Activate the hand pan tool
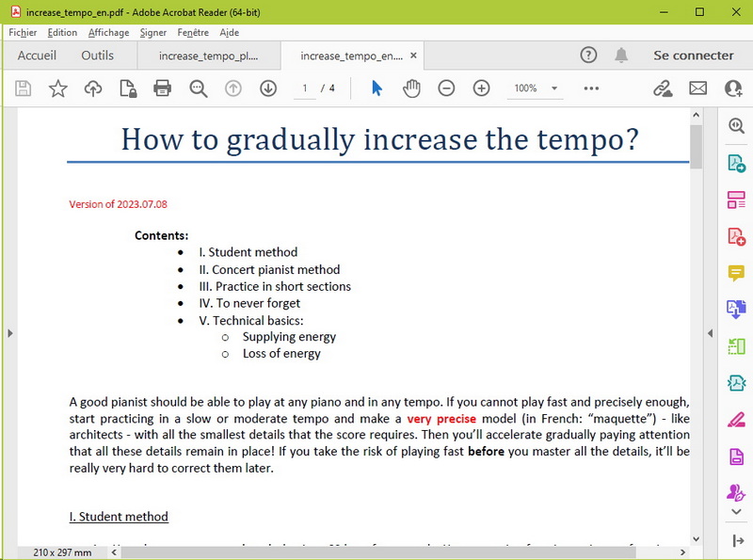This screenshot has width=753, height=560. tap(411, 88)
